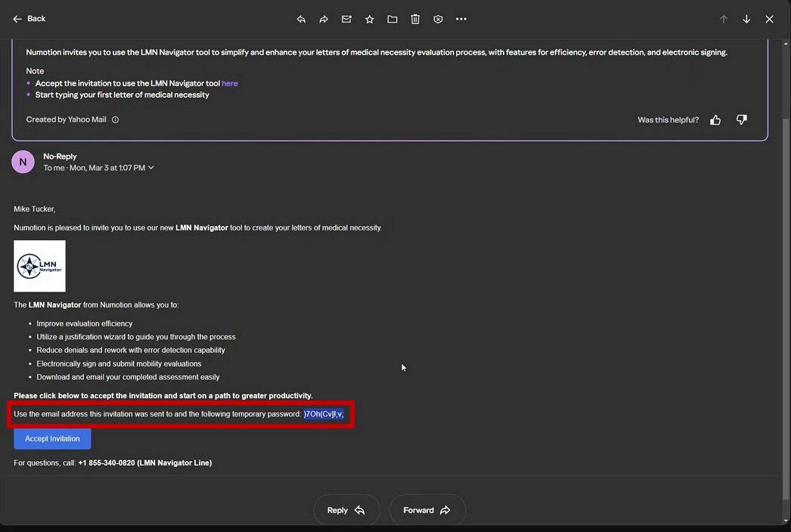Go back to the inbox with Back

(x=29, y=19)
